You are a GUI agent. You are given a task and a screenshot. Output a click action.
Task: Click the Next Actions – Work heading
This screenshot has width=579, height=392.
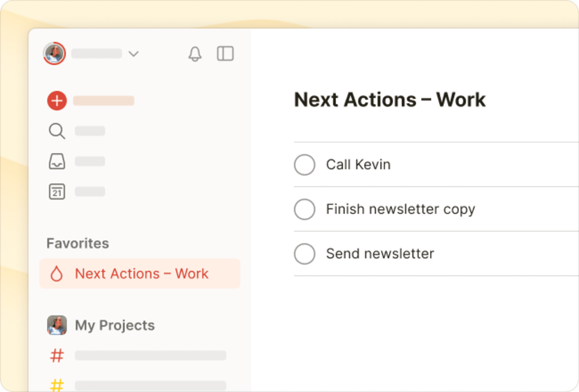tap(389, 100)
